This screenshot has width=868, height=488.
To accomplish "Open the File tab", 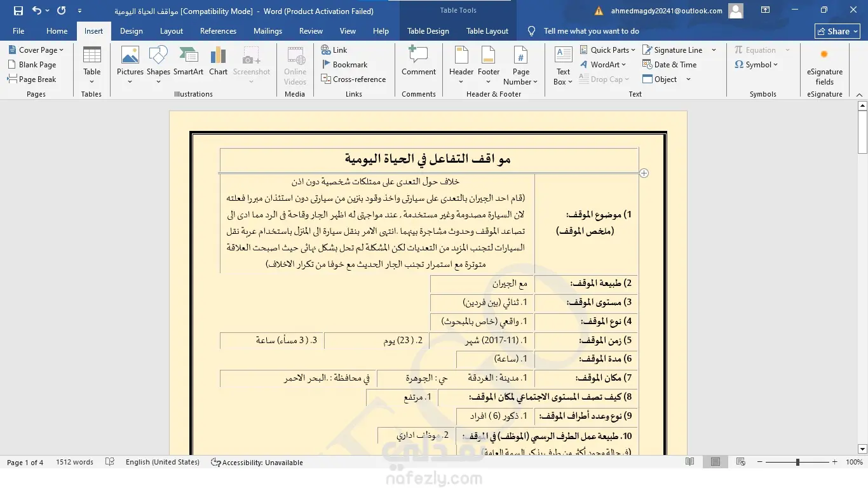I will point(18,30).
